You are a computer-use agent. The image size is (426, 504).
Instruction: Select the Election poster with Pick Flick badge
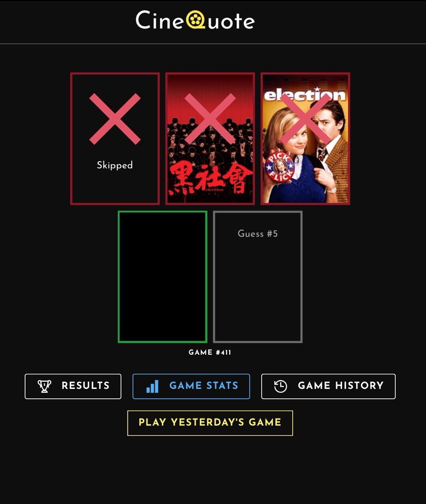pyautogui.click(x=305, y=139)
